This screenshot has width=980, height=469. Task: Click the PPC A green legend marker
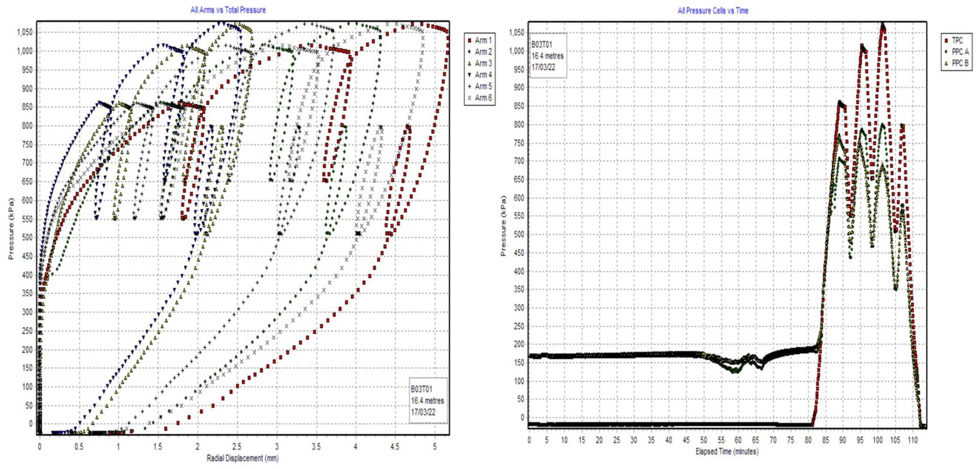click(x=946, y=52)
